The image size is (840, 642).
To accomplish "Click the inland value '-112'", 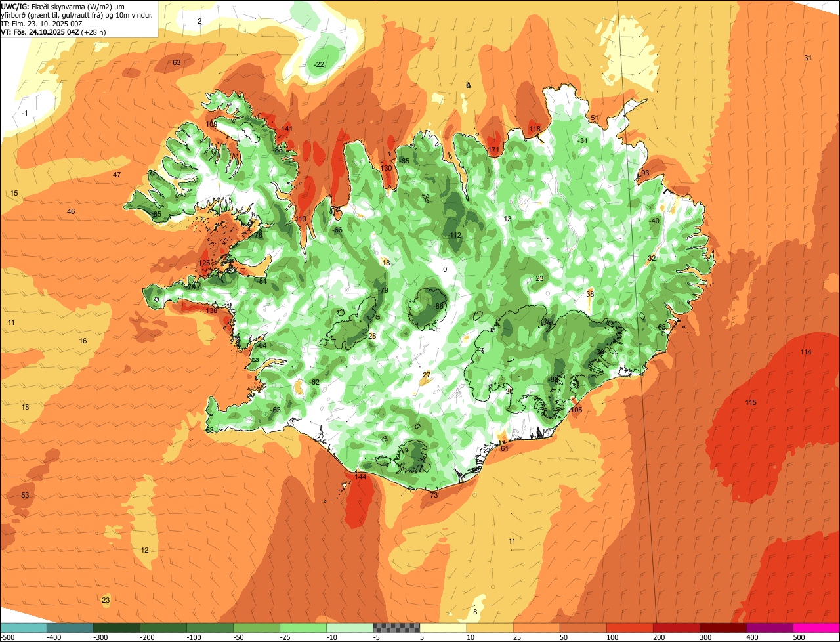I will 455,236.
